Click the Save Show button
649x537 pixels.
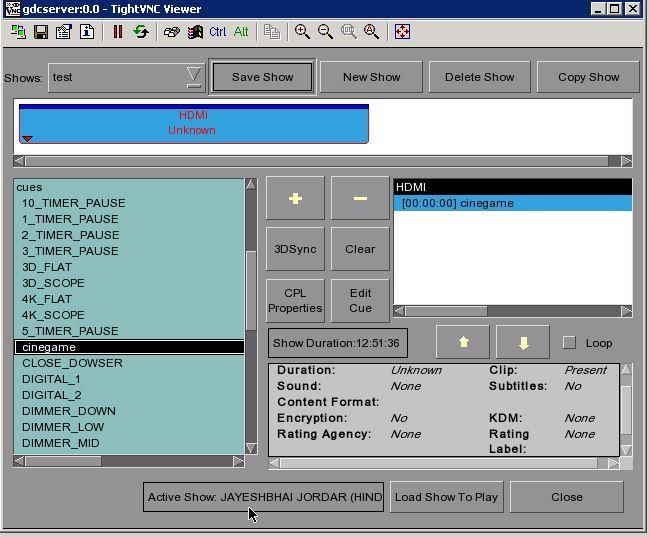pos(262,77)
